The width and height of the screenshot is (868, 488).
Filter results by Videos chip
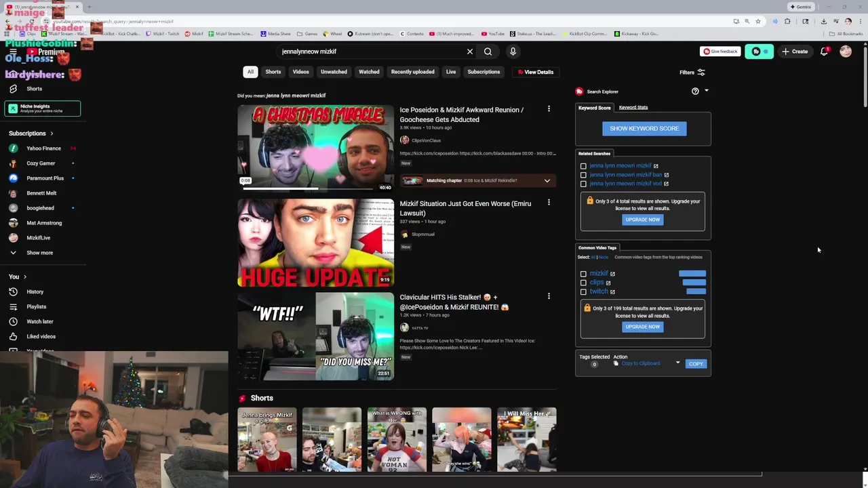click(x=300, y=72)
